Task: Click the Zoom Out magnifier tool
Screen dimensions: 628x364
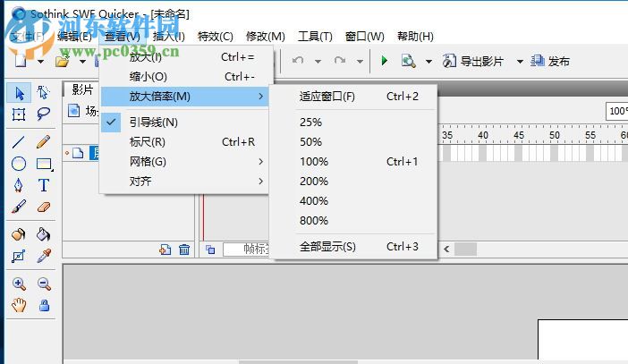Action: click(x=44, y=284)
